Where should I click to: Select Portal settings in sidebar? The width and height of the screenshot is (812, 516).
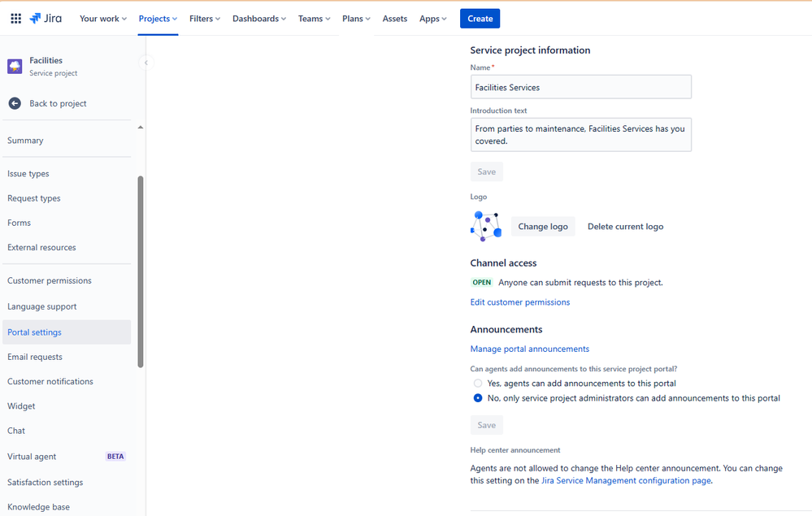tap(67, 332)
